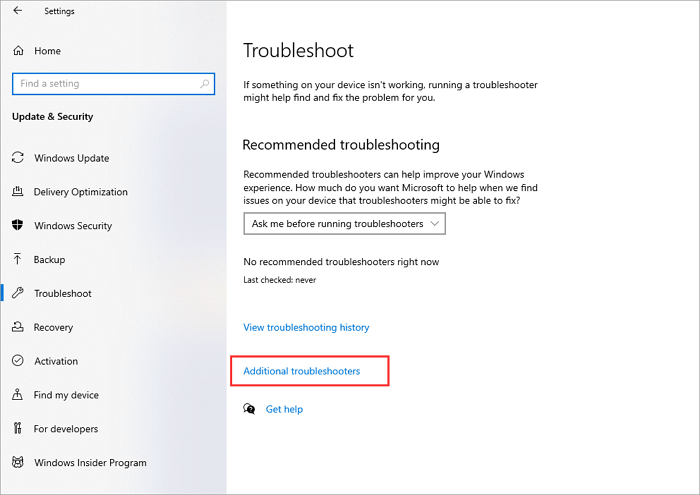
Task: Click the Find my device icon
Action: coord(18,395)
